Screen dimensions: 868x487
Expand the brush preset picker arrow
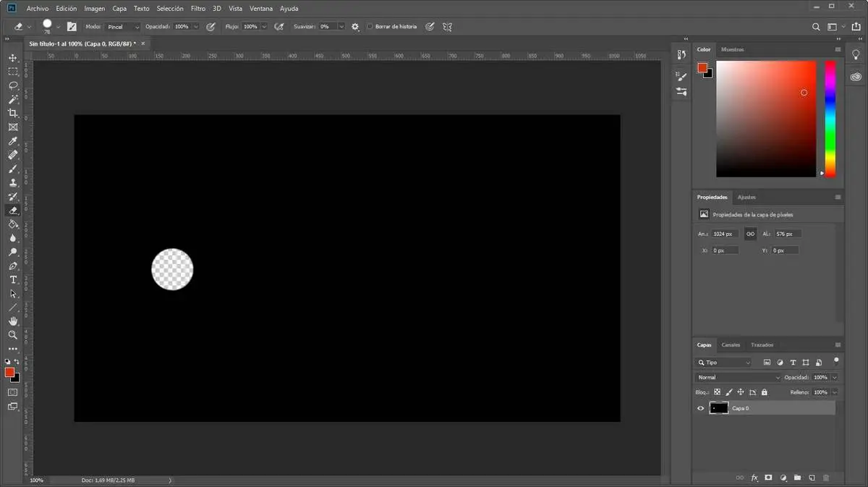(x=59, y=27)
